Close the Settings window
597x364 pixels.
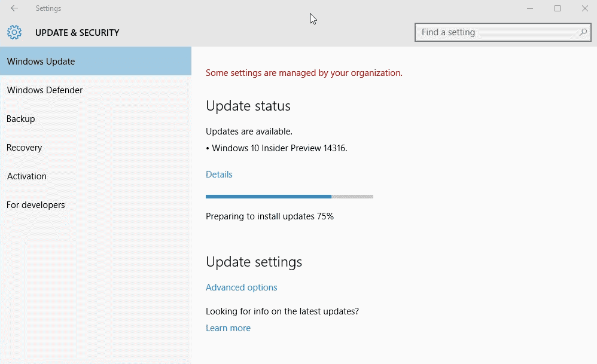pos(585,8)
